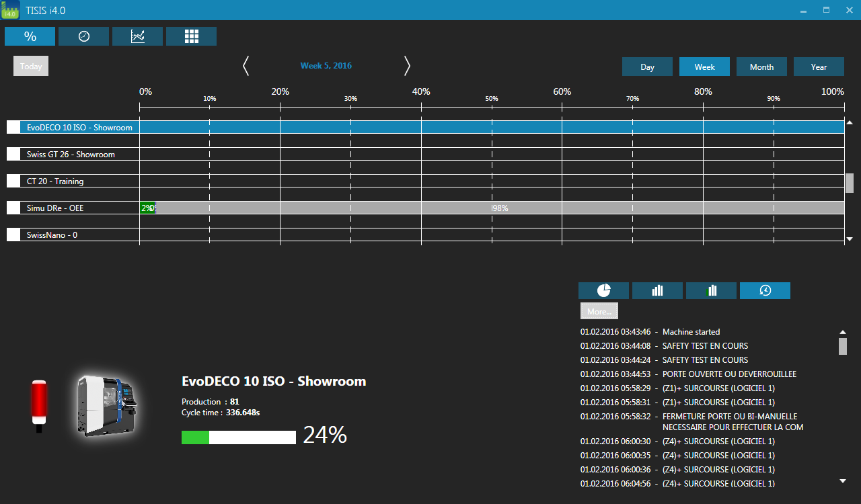Show the gray bar chart panel

(x=657, y=290)
